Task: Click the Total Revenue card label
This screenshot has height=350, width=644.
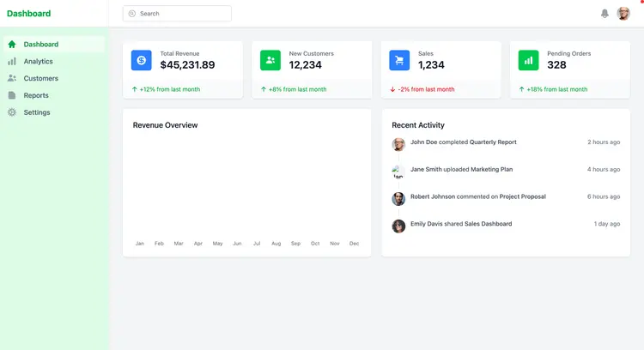Action: [x=179, y=53]
